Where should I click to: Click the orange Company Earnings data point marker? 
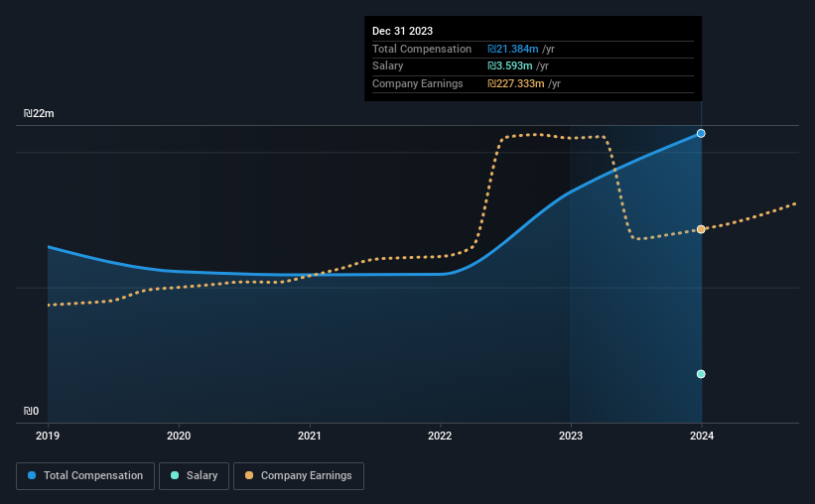701,229
